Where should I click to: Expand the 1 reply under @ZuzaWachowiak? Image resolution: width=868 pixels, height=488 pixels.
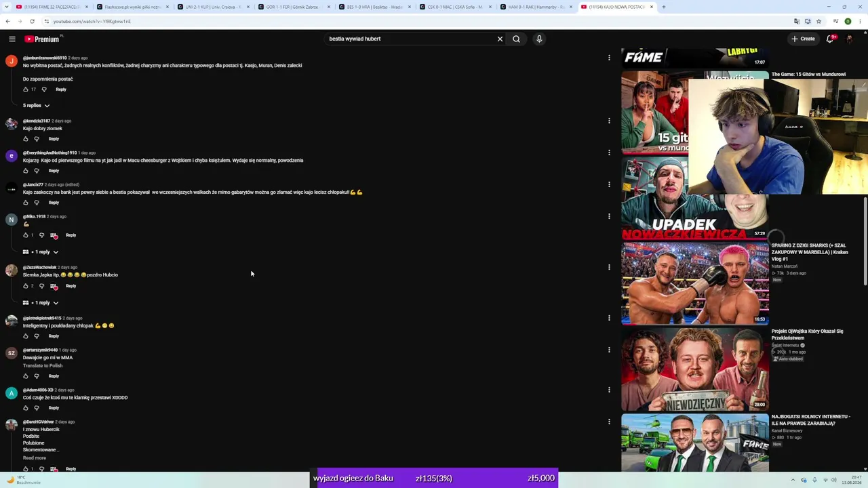pos(41,303)
